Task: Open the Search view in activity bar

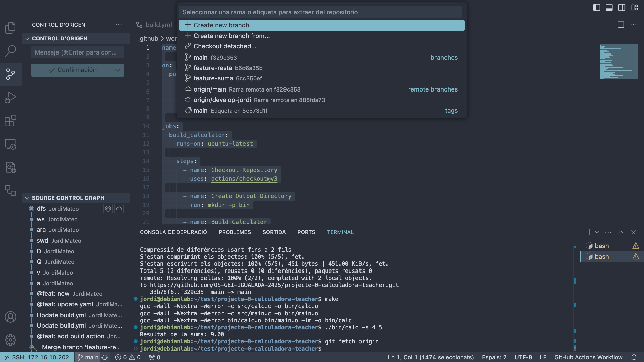Action: [x=10, y=51]
